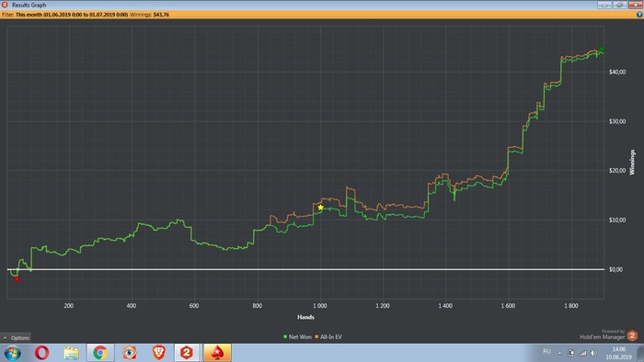The image size is (644, 362).
Task: Click the red down-triangle lowest point marker
Action: 17,279
